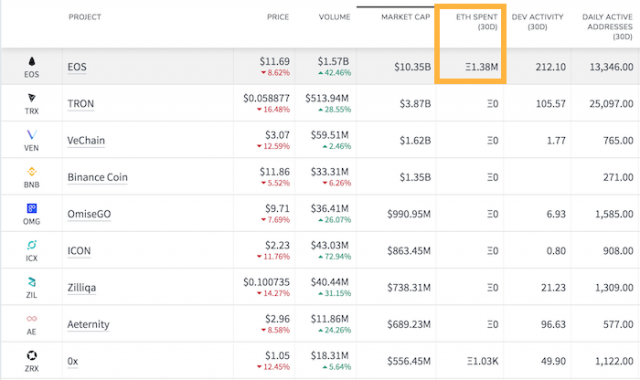Click the Binance Coin BNB logo

32,171
